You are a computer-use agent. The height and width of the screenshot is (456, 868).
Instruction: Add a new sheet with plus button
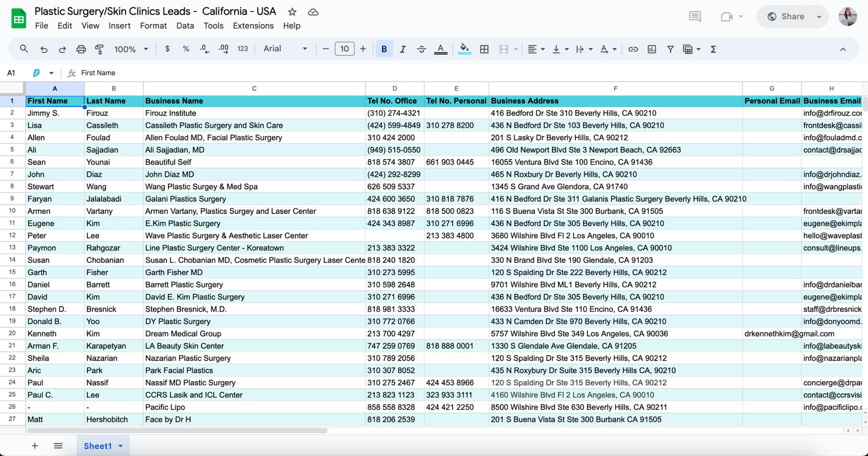34,446
